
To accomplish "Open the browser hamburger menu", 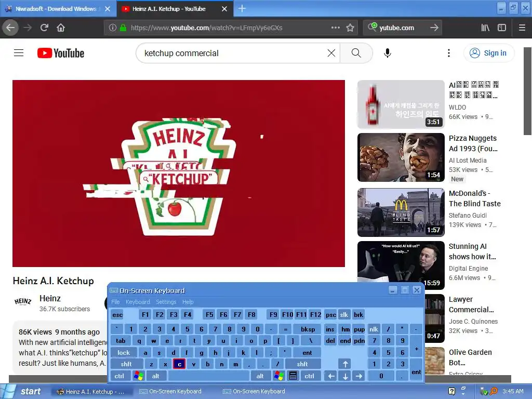I will 522,28.
